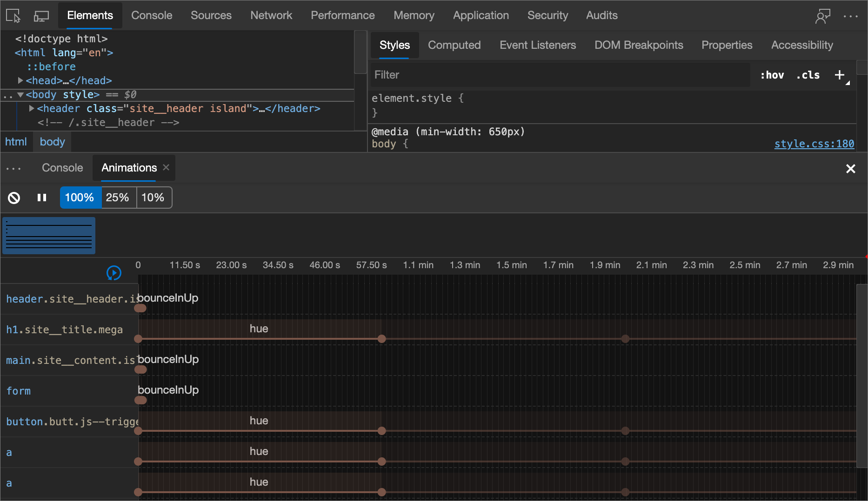Viewport: 868px width, 501px height.
Task: Select body in the breadcrumb bar
Action: pos(52,142)
